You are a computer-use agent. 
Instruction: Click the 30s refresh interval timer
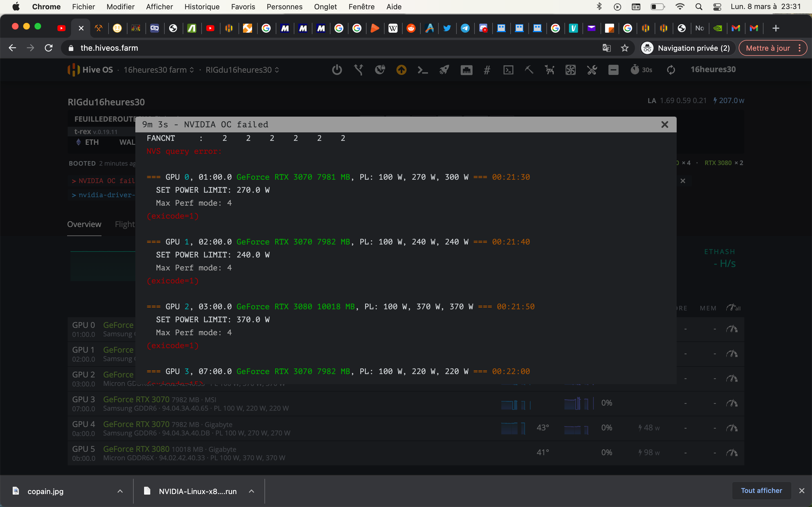[641, 70]
